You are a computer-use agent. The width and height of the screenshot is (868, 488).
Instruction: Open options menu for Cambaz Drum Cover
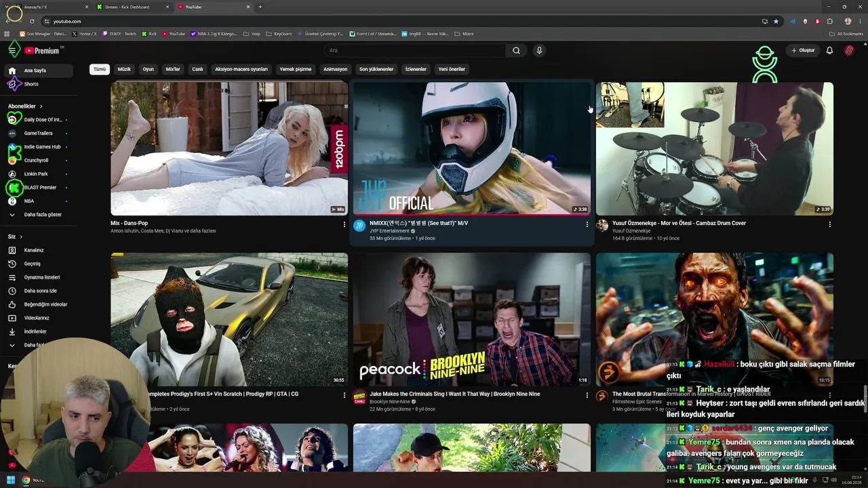829,224
